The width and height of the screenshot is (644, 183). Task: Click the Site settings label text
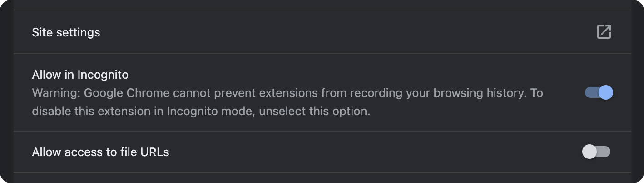pos(66,33)
